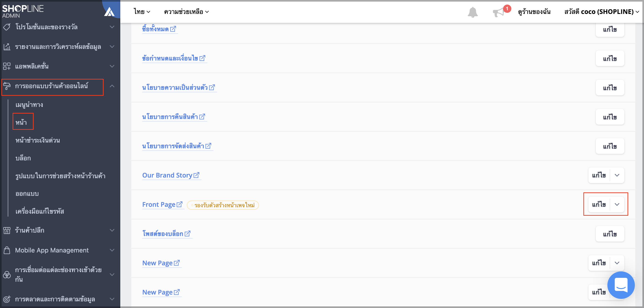The width and height of the screenshot is (644, 308).
Task: Open dropdown arrow beside Front Page edit button
Action: (617, 204)
